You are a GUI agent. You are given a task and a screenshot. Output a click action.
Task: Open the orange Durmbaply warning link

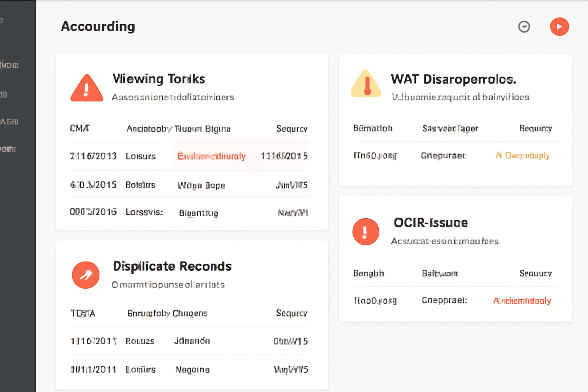523,155
